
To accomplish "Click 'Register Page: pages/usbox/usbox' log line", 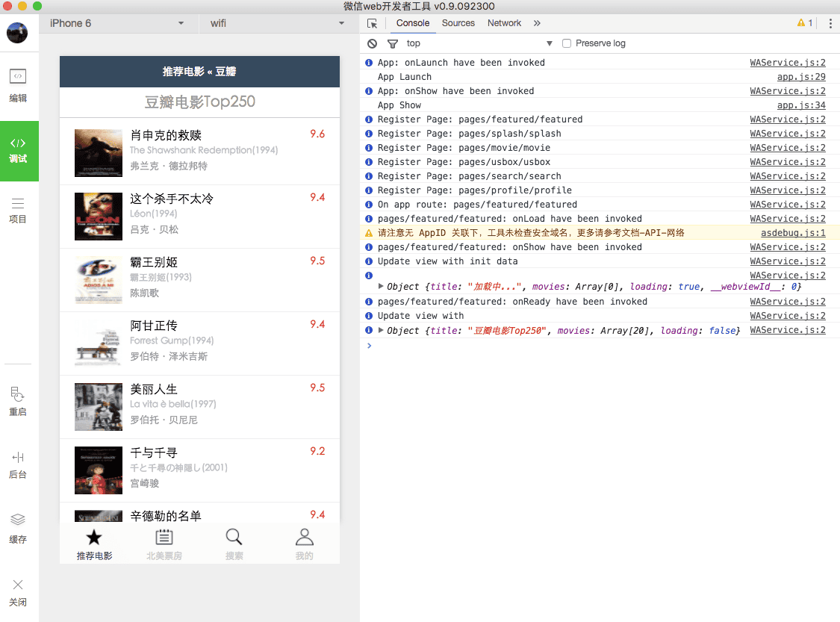I will point(464,162).
